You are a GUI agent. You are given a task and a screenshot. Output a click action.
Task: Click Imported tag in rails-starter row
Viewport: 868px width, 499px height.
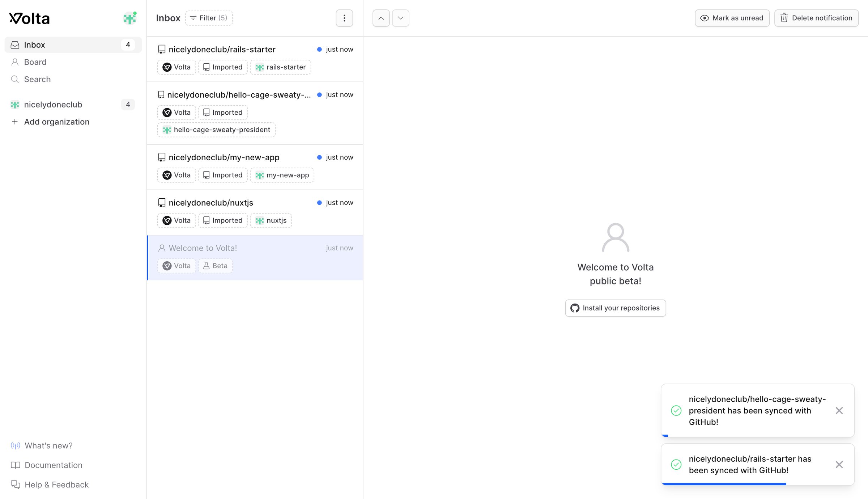(x=223, y=67)
